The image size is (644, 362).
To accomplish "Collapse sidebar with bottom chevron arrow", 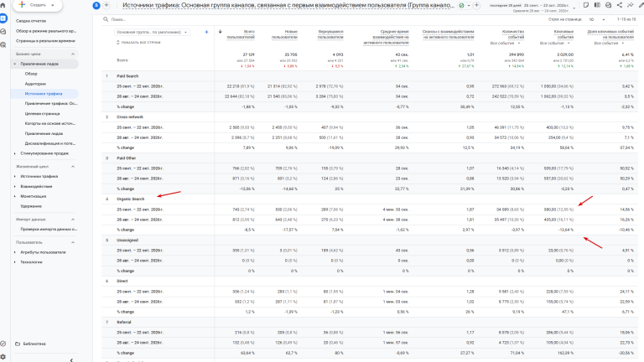I will (x=71, y=360).
